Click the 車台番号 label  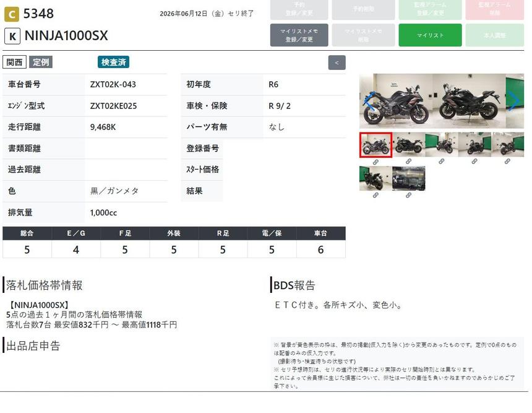24,84
